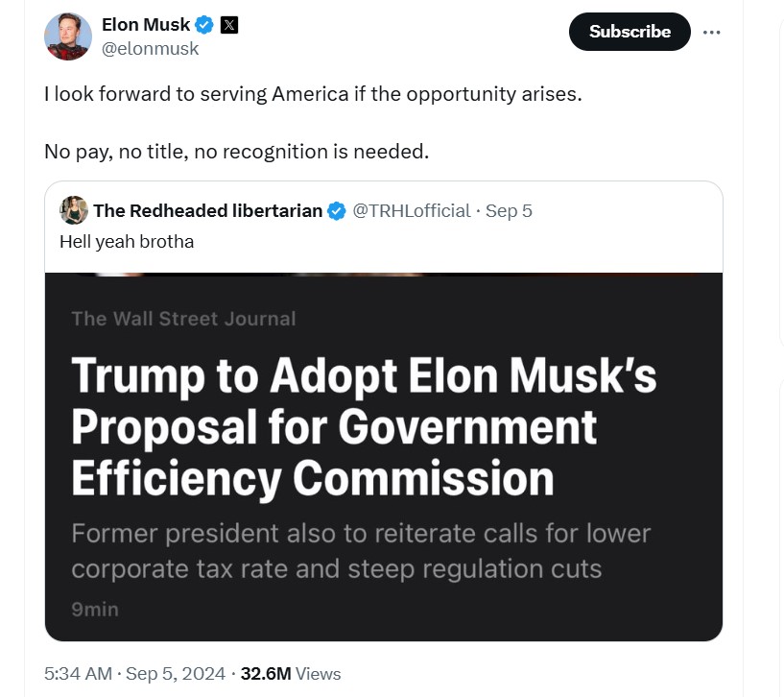Click the blue verified badge beside Elon Musk
This screenshot has width=784, height=697.
pyautogui.click(x=204, y=25)
